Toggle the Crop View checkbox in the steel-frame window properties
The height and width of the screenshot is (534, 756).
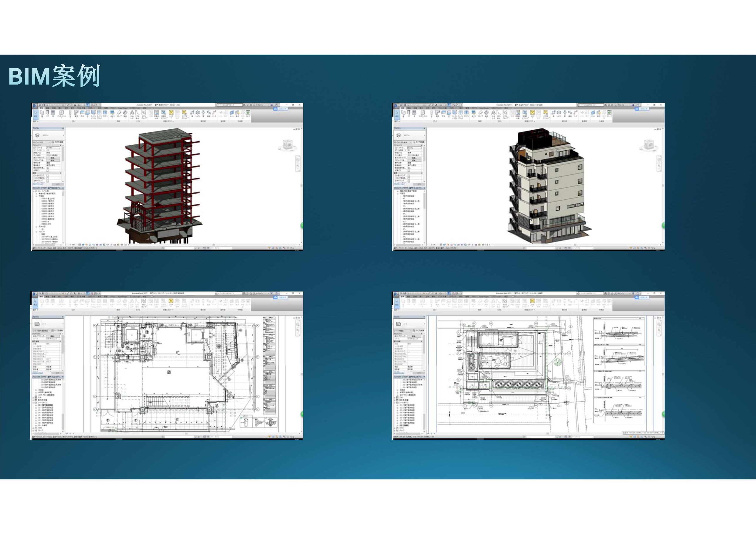pyautogui.click(x=47, y=176)
